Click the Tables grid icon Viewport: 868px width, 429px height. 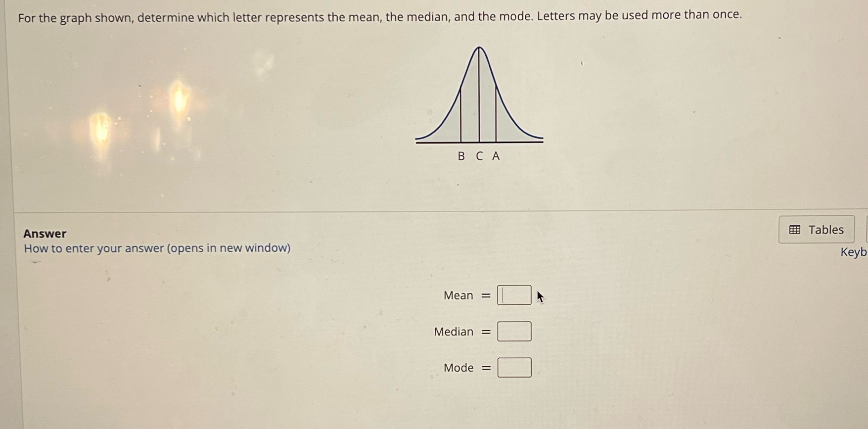click(x=795, y=229)
